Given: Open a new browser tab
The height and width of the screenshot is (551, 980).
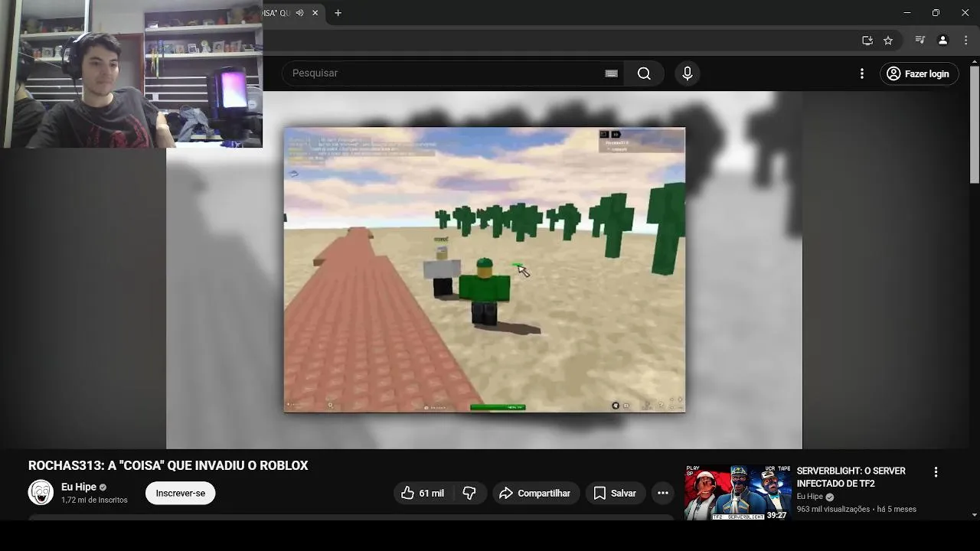Looking at the screenshot, I should [x=338, y=13].
